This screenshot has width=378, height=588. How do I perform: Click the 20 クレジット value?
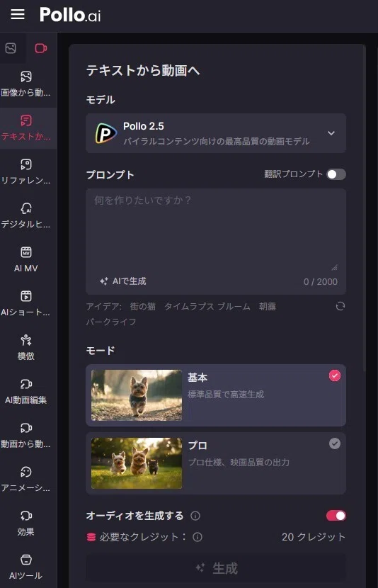[313, 537]
